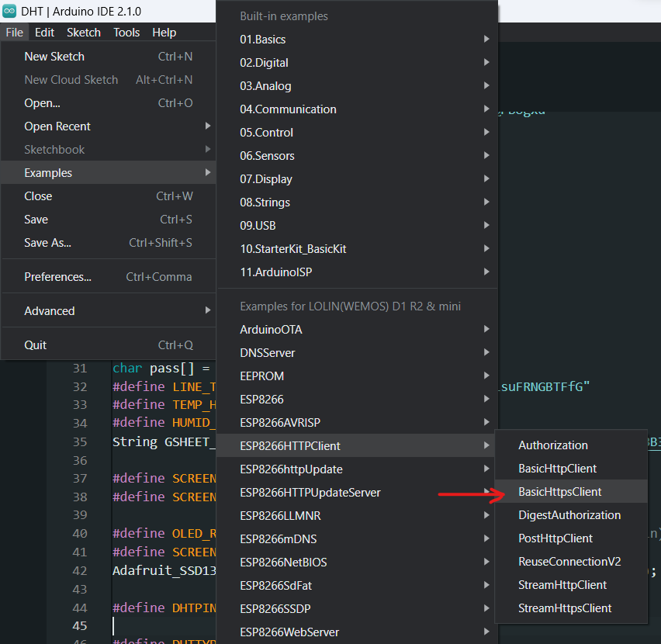Expand 03.Analog examples
Image resolution: width=661 pixels, height=644 pixels.
[x=357, y=86]
